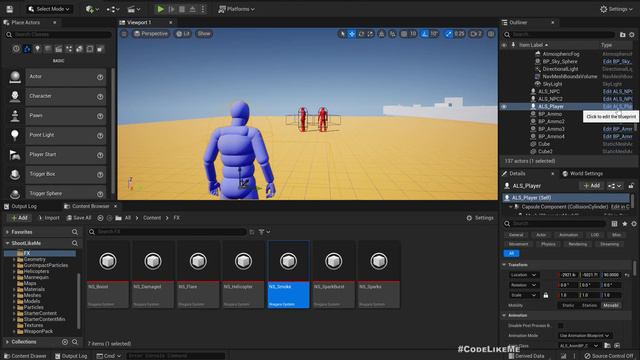640x360 pixels.
Task: Activate the Select objects cursor tool in viewport
Action: (x=342, y=34)
